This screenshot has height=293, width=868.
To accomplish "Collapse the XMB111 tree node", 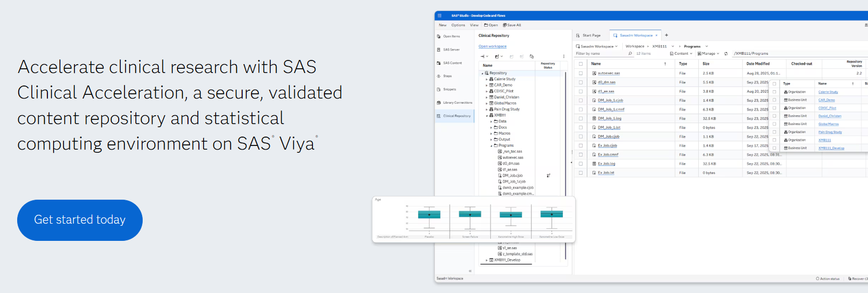I will (487, 115).
